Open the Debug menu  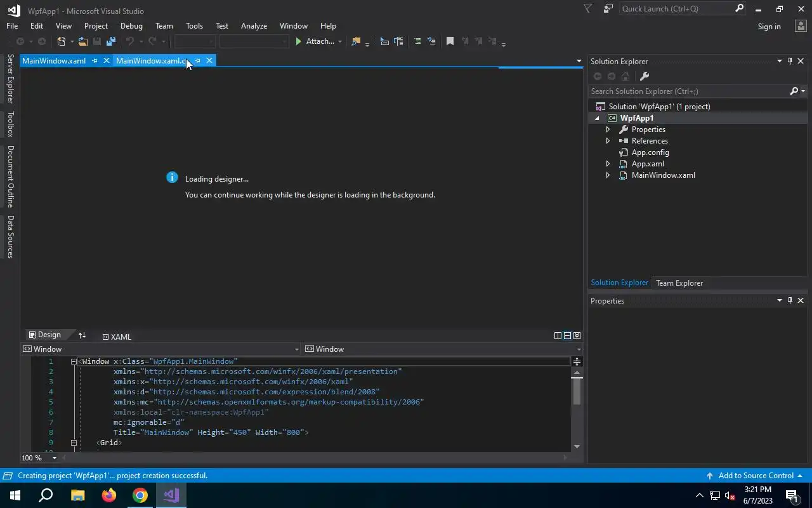click(131, 26)
